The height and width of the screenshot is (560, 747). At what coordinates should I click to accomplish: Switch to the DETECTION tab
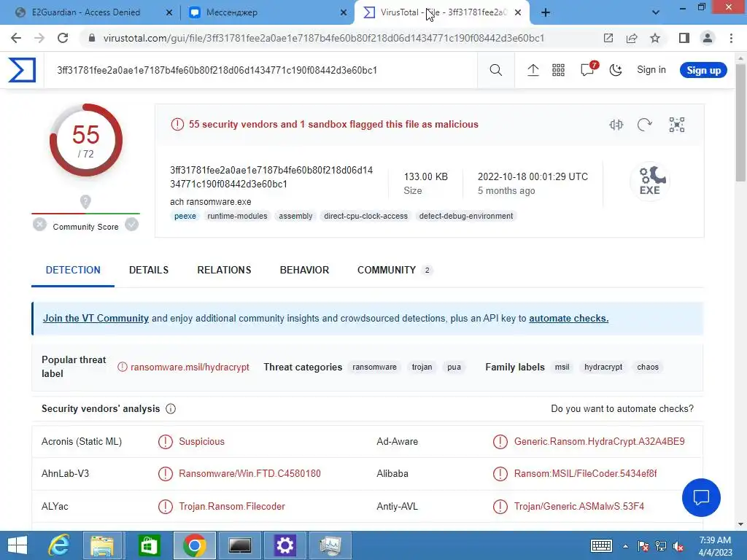pyautogui.click(x=73, y=270)
